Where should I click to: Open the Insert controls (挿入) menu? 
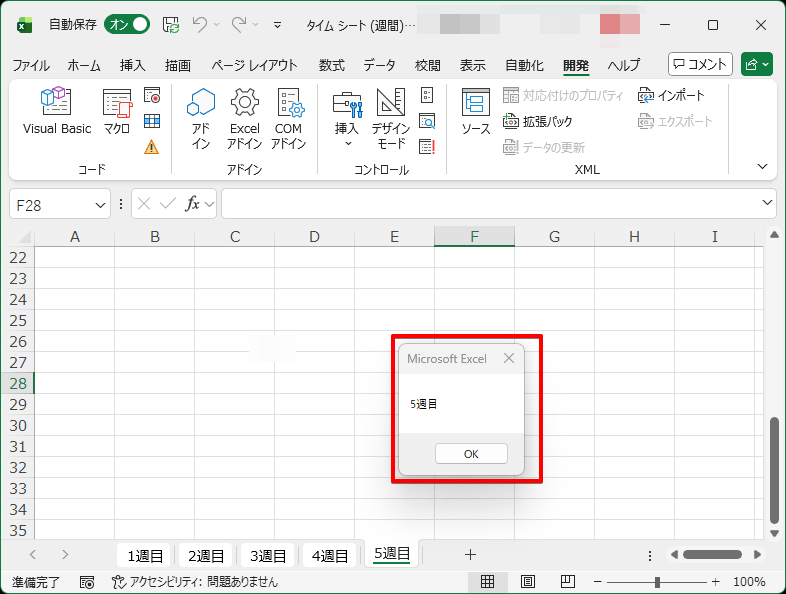(x=347, y=118)
